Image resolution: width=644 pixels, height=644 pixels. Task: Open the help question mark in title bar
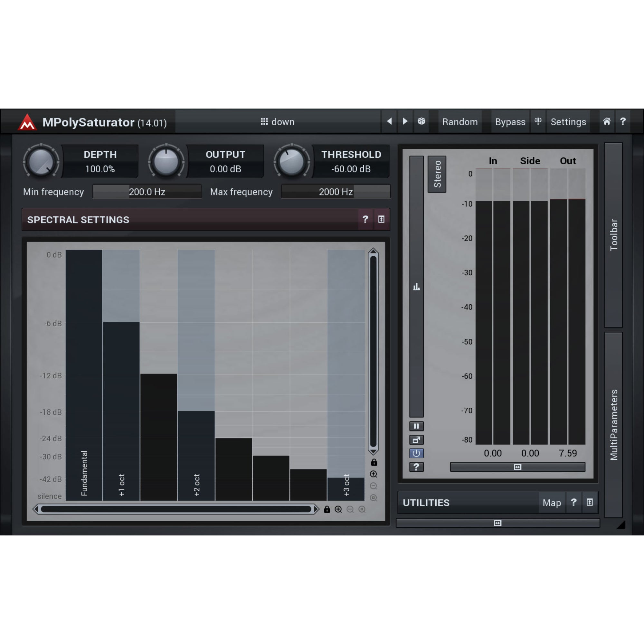point(623,121)
